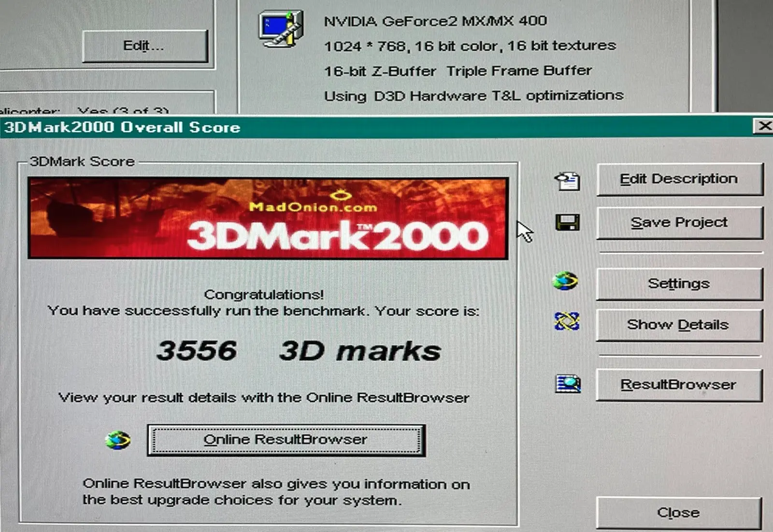The image size is (773, 532).
Task: Click 'View your result details' text line
Action: [264, 398]
